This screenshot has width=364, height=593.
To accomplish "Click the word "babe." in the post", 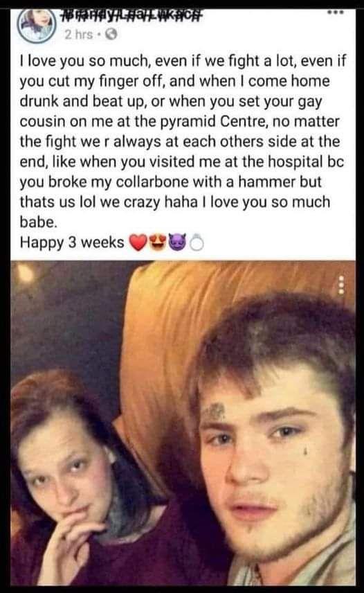I will tap(39, 222).
